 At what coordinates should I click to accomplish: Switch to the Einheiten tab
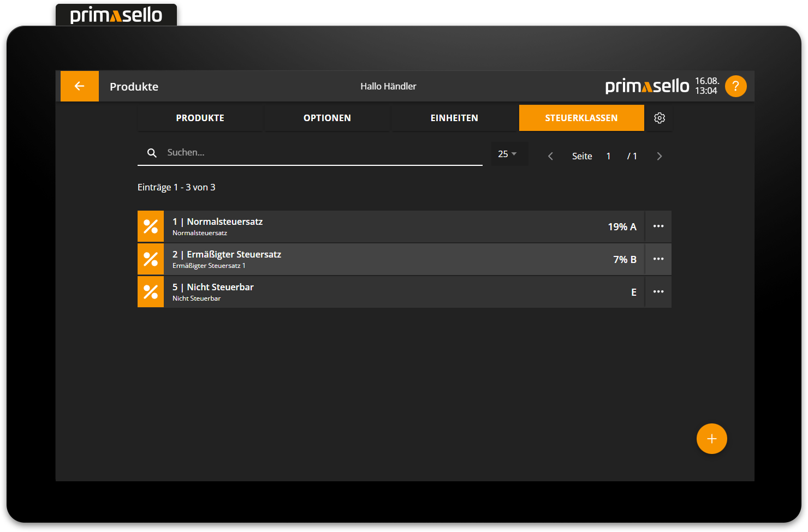[454, 118]
